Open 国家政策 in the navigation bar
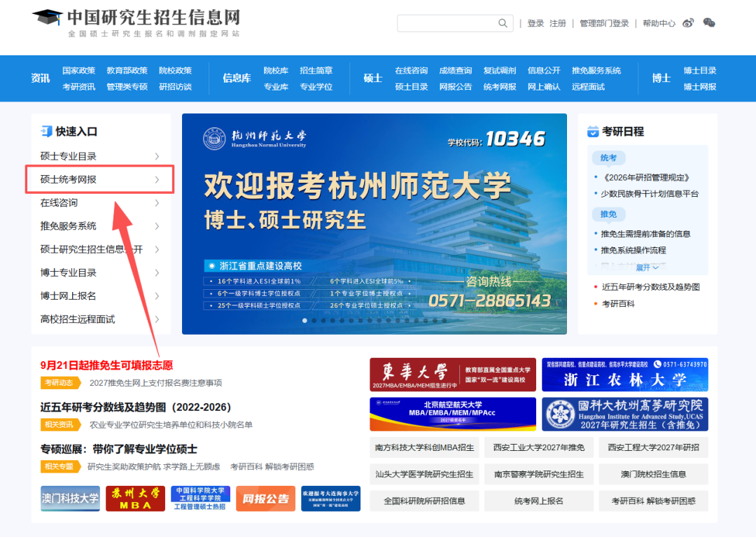This screenshot has width=756, height=537. pos(79,71)
